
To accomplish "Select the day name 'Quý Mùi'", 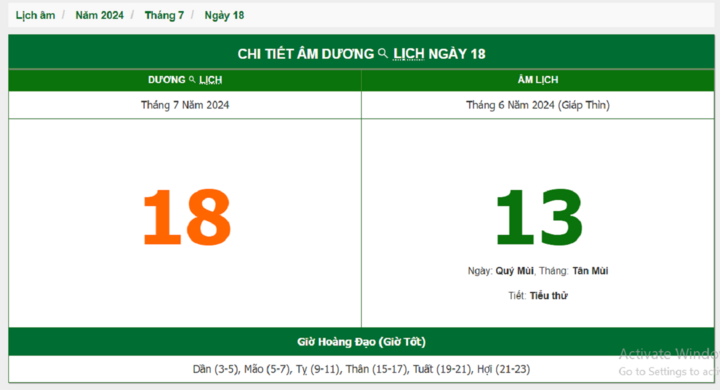I will (x=514, y=271).
